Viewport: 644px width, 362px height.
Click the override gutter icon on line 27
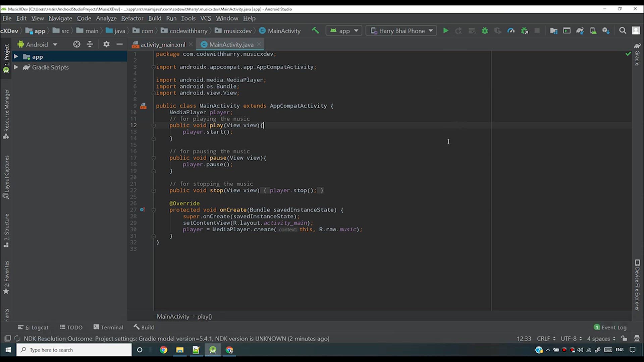142,210
